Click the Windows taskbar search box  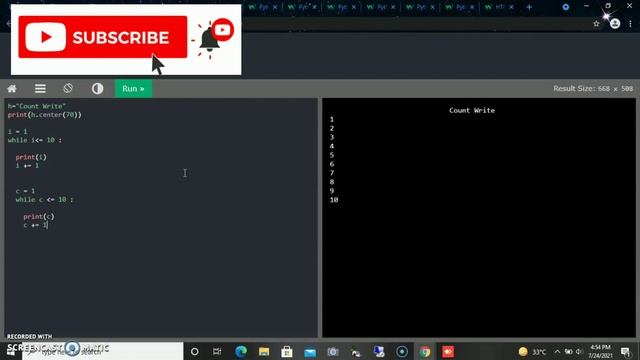(102, 351)
